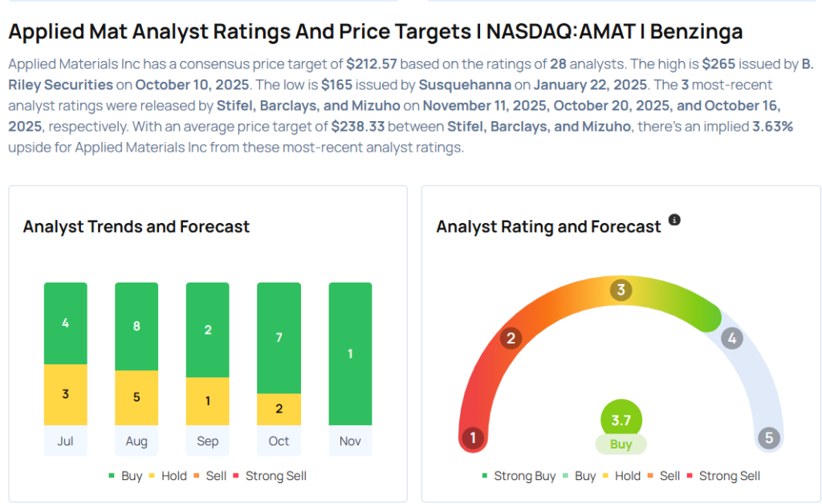Select October yellow Hold segment showing 2
The image size is (822, 504).
point(279,409)
